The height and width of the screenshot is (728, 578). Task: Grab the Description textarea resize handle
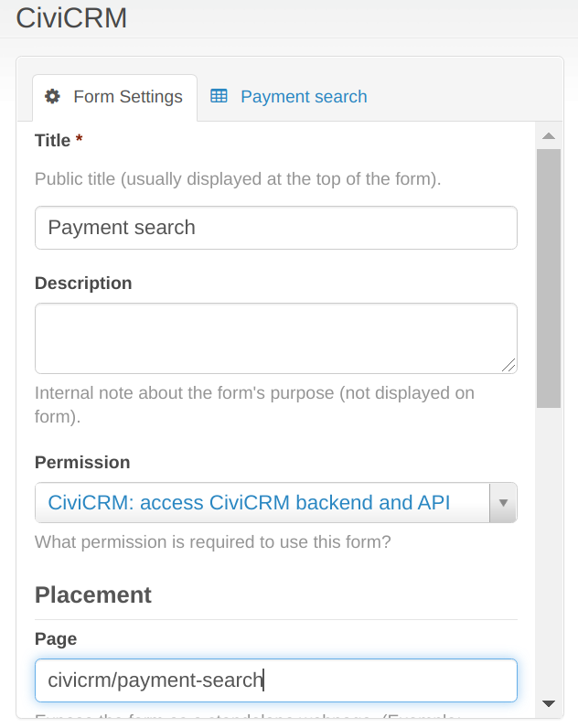(x=508, y=365)
